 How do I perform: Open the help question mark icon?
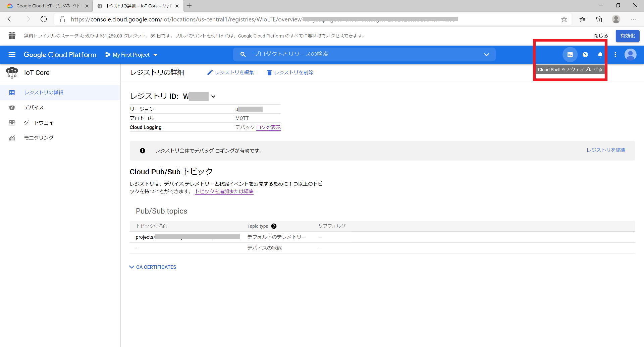click(x=585, y=55)
